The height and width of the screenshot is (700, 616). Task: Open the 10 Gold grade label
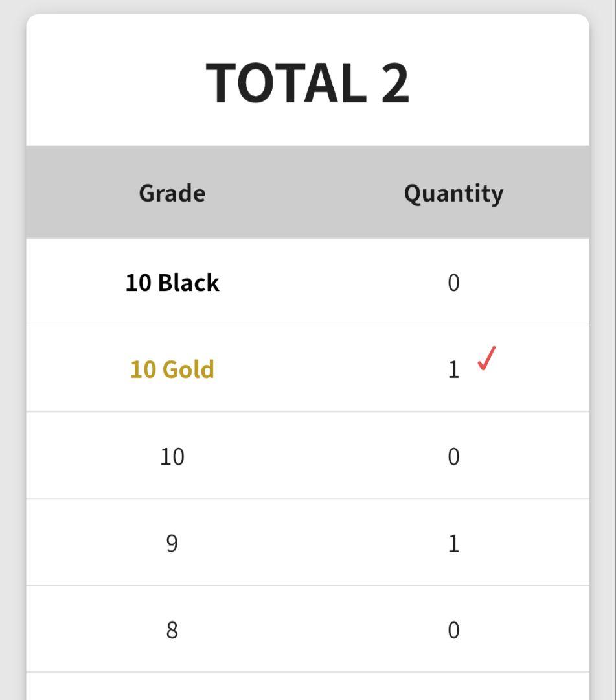point(172,369)
